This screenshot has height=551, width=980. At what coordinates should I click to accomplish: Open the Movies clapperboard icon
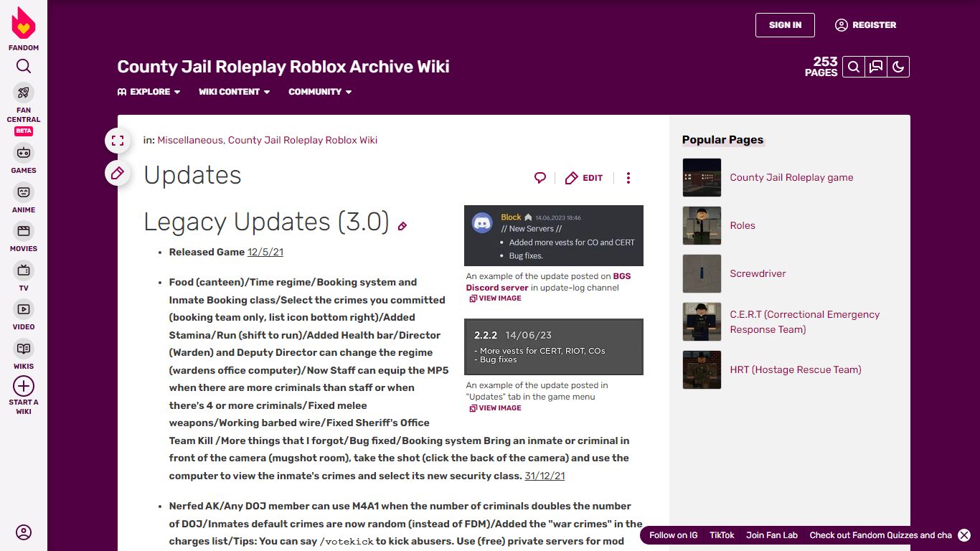pyautogui.click(x=24, y=231)
